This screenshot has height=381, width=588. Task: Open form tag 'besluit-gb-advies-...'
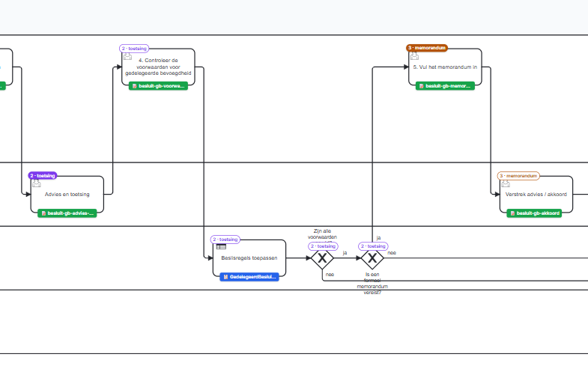(67, 213)
